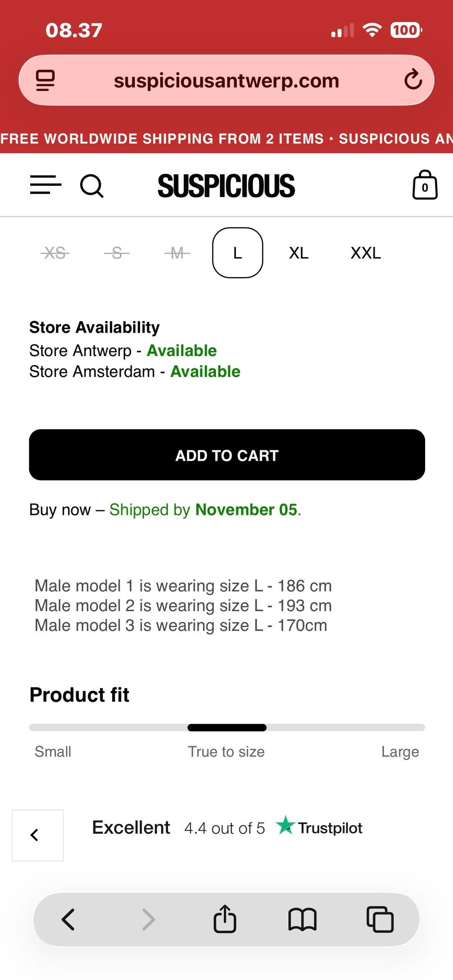Tap the suspiciousantwerp.com address bar
This screenshot has width=453, height=980.
(226, 81)
